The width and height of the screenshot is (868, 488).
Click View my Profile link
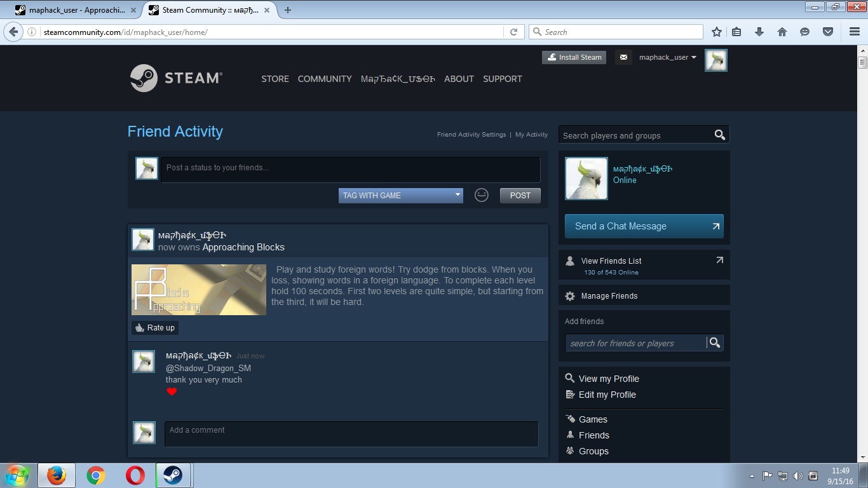pyautogui.click(x=609, y=379)
